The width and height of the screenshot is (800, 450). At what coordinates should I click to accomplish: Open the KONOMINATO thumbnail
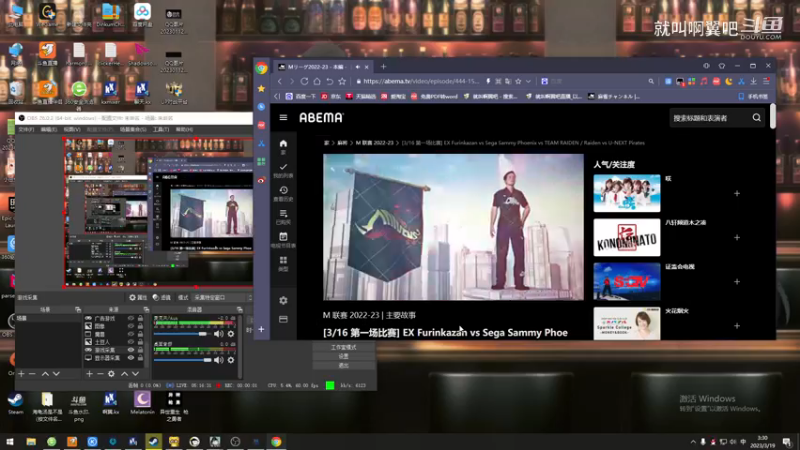(x=627, y=237)
